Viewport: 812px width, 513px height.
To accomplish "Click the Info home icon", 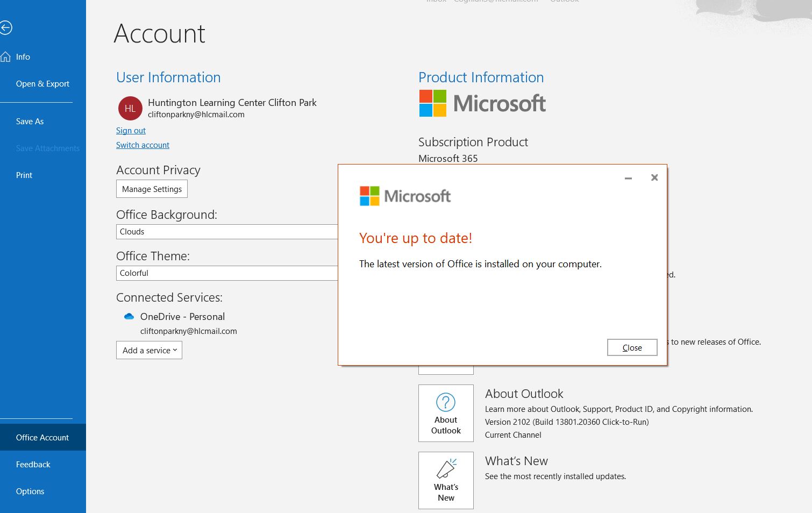I will (x=5, y=56).
